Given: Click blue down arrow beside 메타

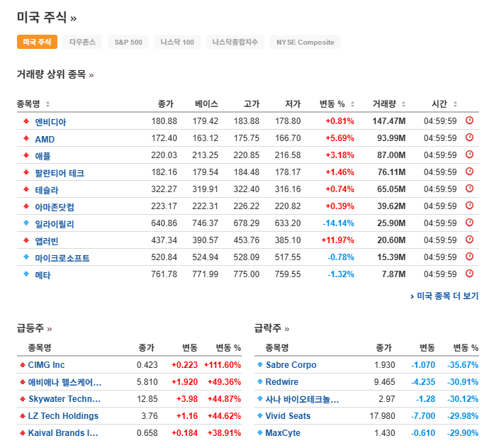Looking at the screenshot, I should click(x=26, y=274).
